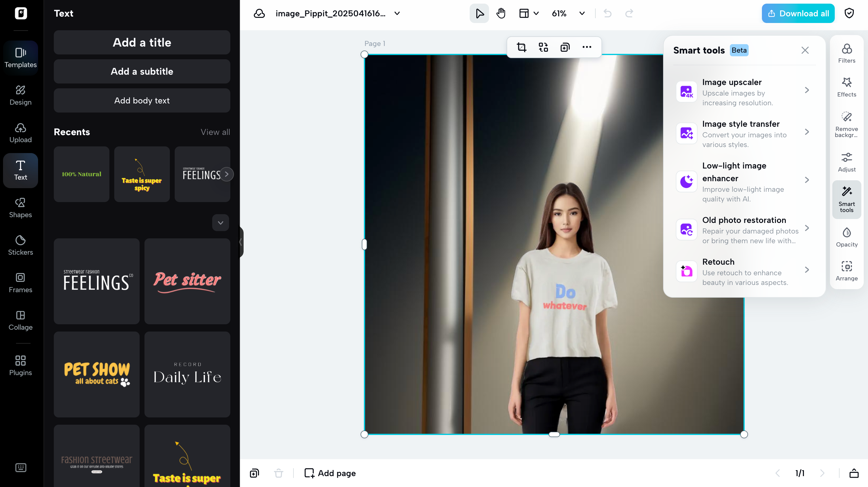Delete the current page
Screen dimensions: 868x487
point(279,473)
